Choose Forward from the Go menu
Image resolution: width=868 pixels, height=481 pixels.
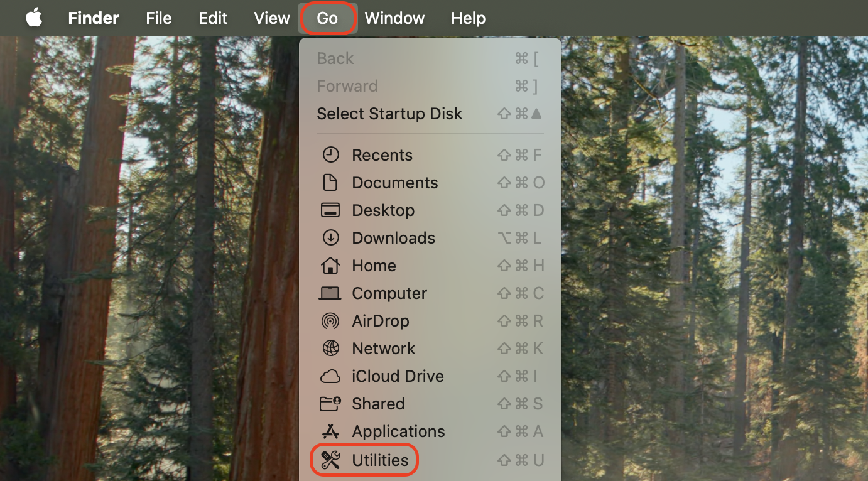tap(347, 86)
